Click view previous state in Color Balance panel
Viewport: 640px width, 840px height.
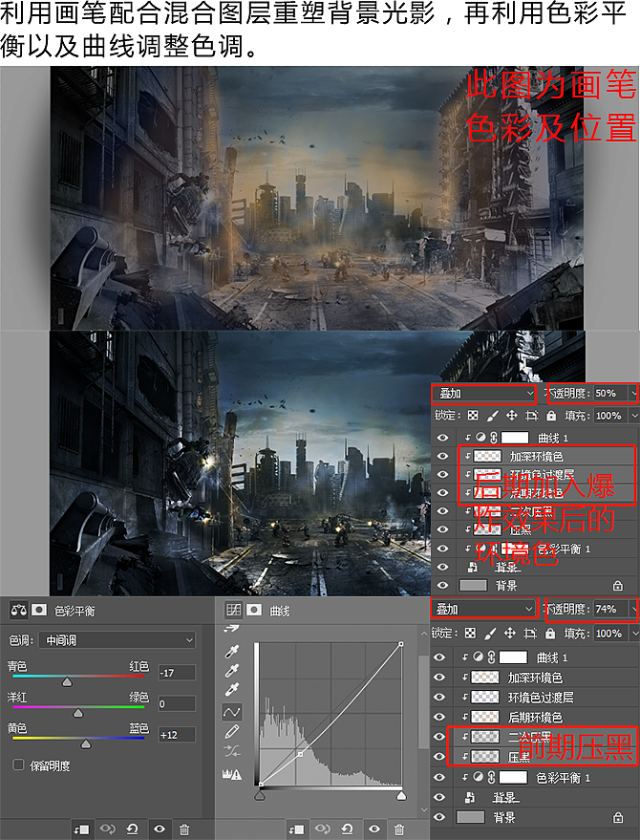pos(107,829)
